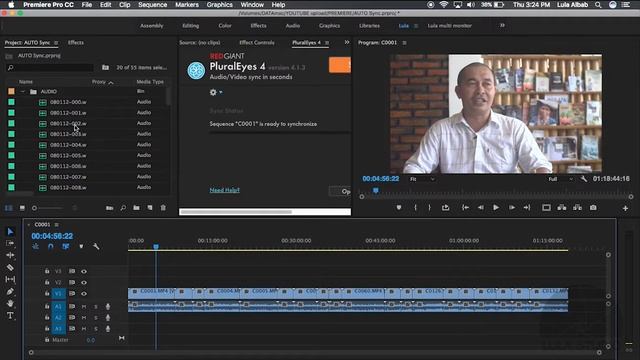Screen dimensions: 640x360
Task: Solo audio track A2
Action: coord(96,318)
